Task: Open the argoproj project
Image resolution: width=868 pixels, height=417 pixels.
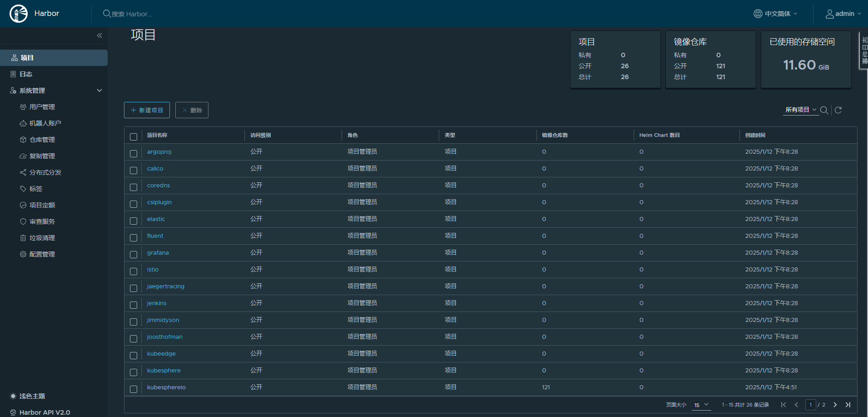Action: point(159,152)
